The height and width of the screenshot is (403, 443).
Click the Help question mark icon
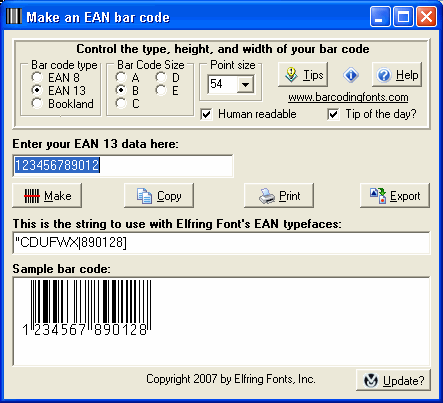click(384, 75)
